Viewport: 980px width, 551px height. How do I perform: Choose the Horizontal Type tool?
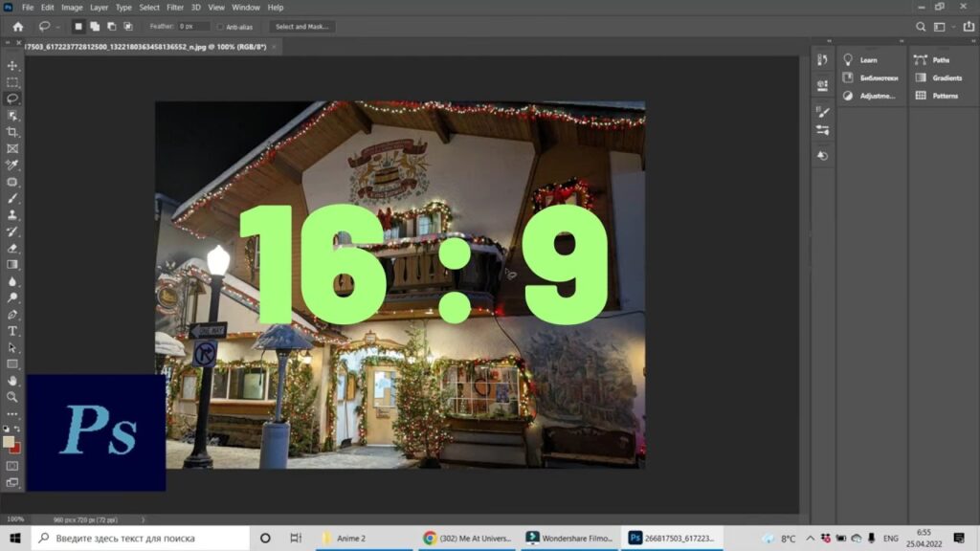(12, 331)
